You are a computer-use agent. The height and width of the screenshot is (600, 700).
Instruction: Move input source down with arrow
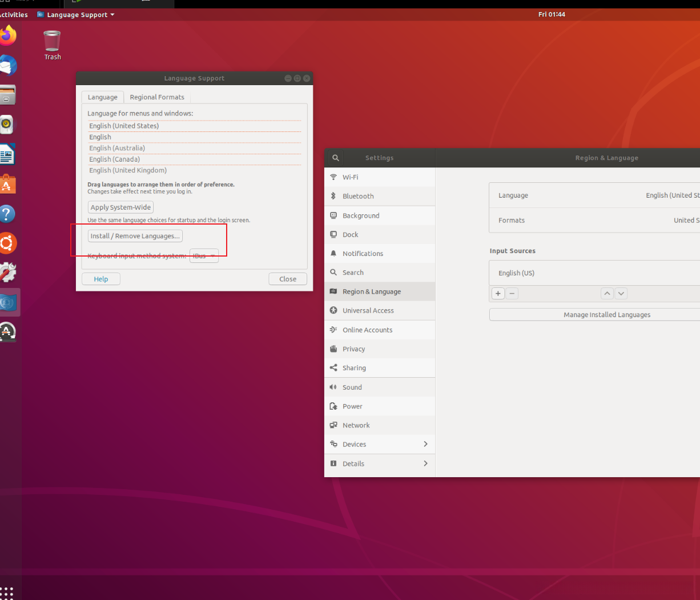tap(621, 293)
